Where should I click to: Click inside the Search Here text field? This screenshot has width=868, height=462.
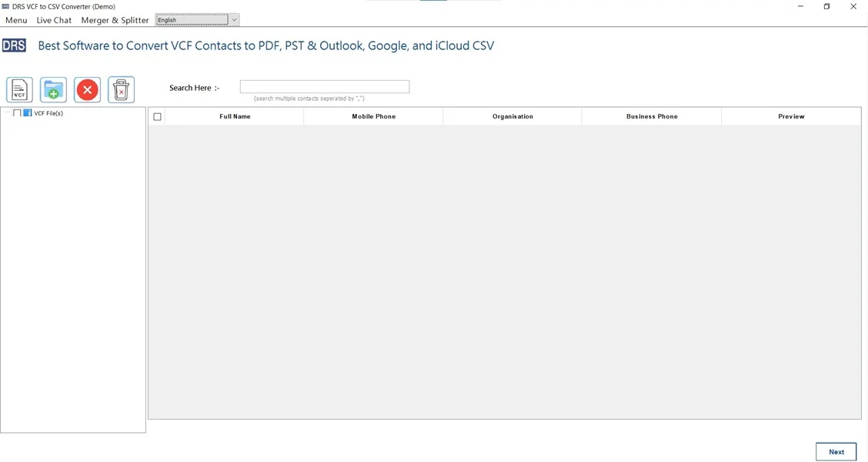(324, 85)
